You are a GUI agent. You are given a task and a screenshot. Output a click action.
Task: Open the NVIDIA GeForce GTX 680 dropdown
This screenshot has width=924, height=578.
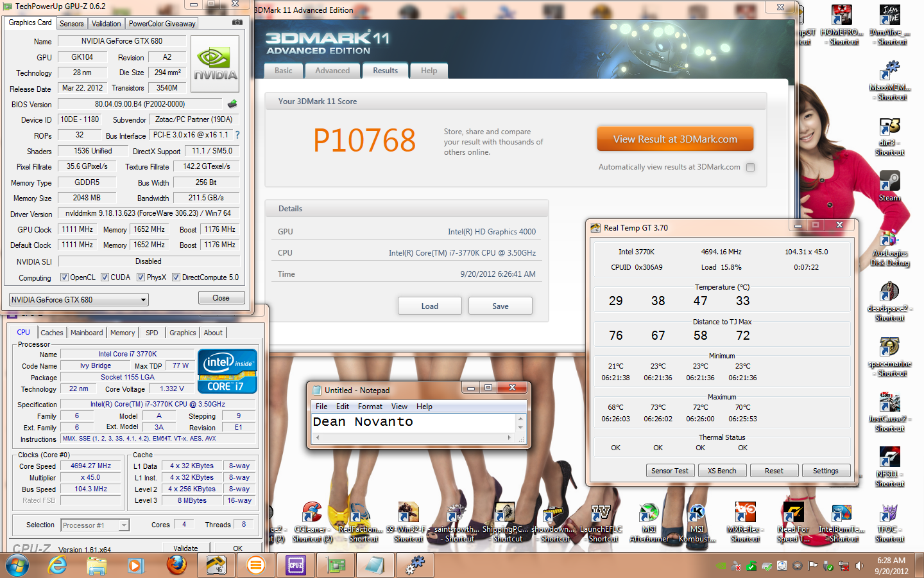[79, 300]
